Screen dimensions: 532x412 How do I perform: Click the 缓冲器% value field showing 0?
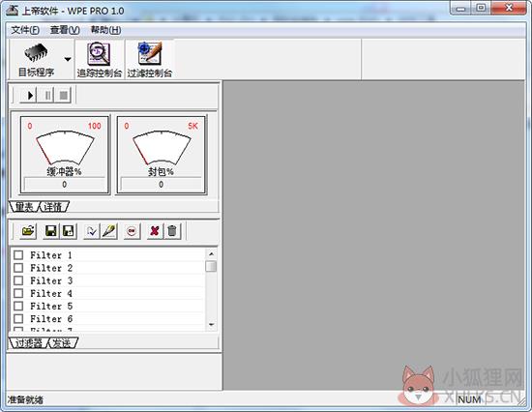pos(65,185)
